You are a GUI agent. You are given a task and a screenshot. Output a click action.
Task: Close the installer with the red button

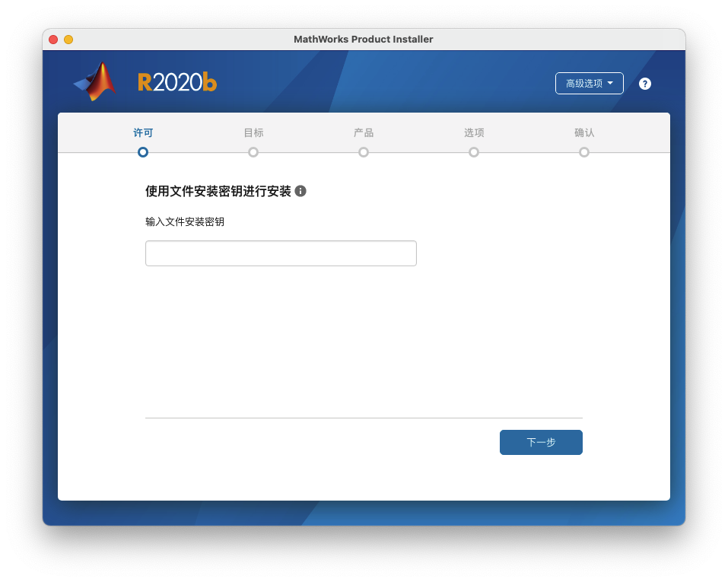(x=53, y=40)
